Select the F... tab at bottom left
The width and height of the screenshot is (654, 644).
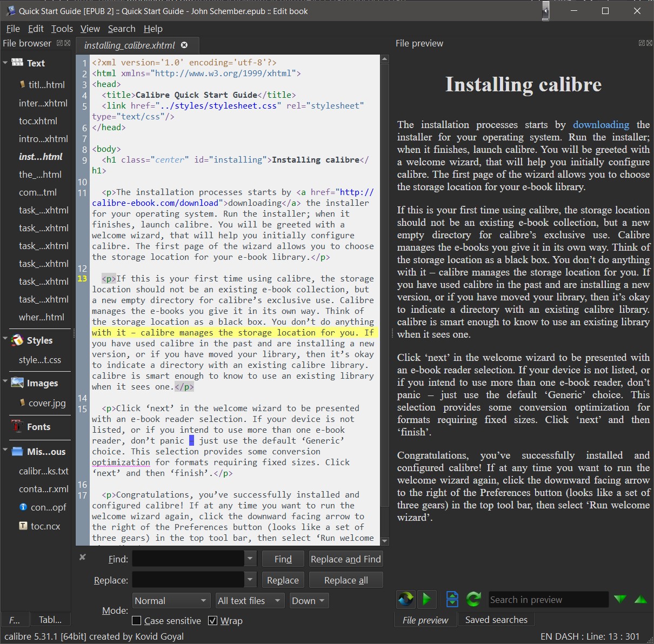point(15,620)
